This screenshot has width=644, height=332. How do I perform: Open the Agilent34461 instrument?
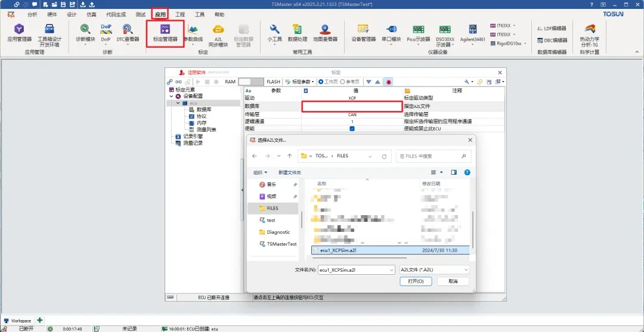coord(472,32)
